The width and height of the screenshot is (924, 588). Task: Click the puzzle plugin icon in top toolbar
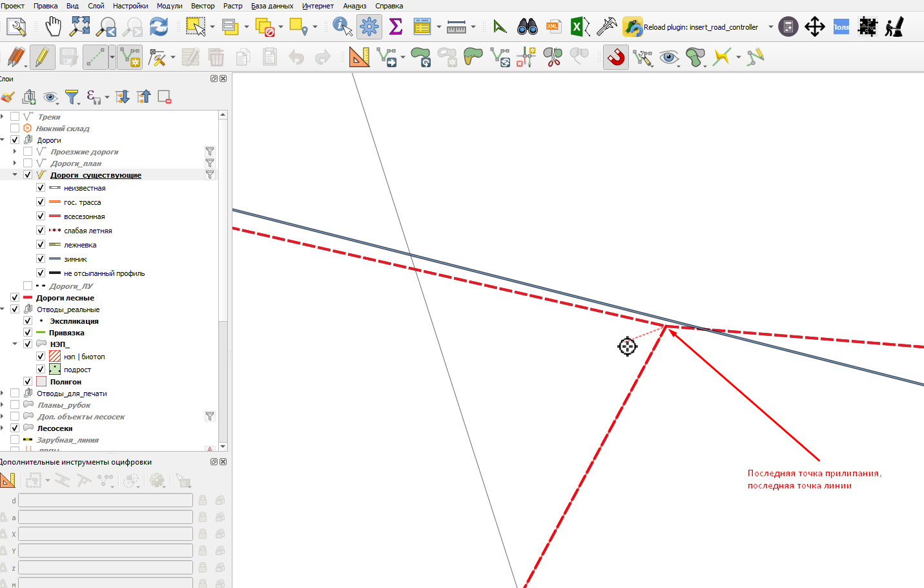click(x=867, y=26)
